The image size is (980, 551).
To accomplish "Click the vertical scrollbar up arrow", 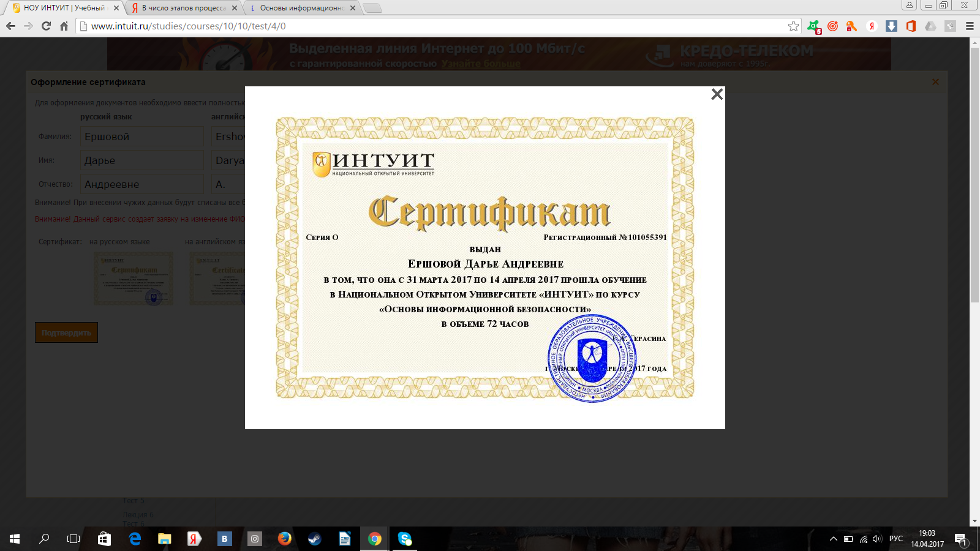I will [x=974, y=42].
